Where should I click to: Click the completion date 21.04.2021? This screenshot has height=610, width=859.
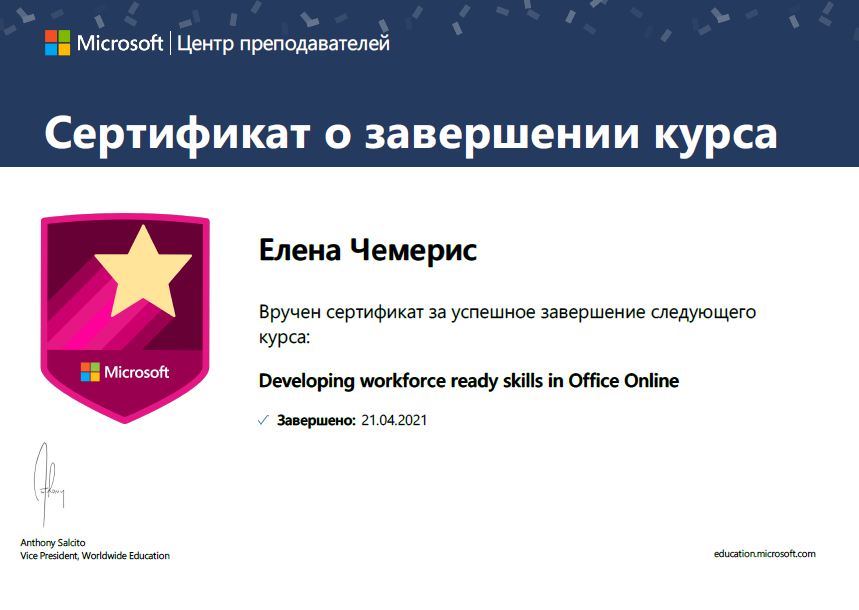pos(394,420)
